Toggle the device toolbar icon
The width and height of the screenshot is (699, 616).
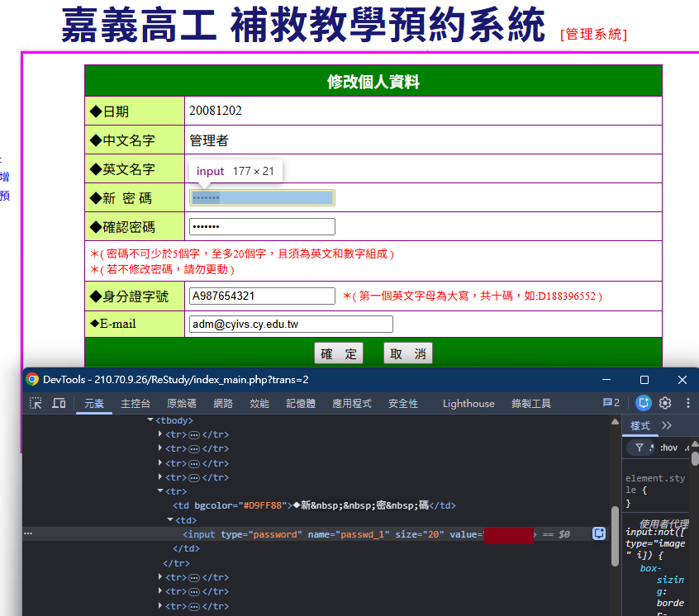pos(59,404)
